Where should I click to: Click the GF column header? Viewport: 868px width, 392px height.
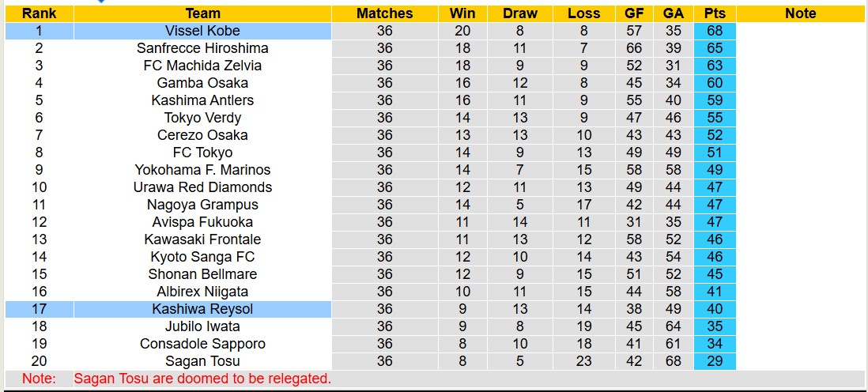click(634, 13)
